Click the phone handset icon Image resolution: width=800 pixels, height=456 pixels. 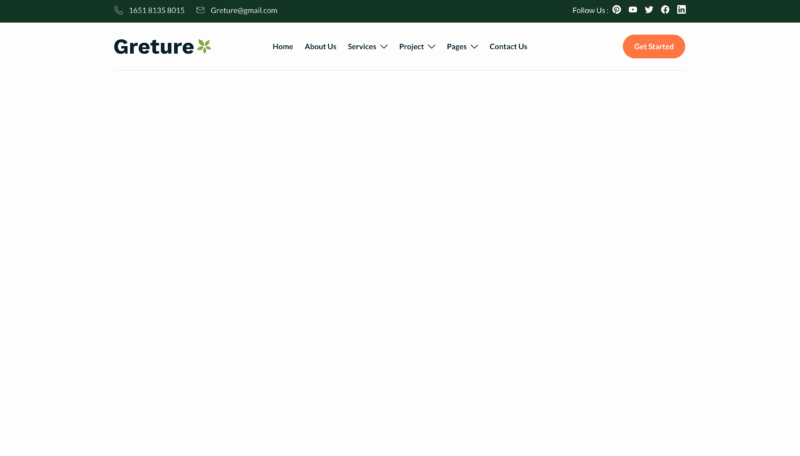[119, 10]
